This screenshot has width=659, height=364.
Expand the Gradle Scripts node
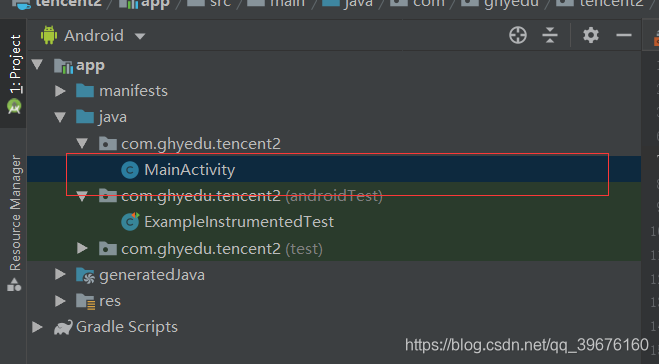point(37,327)
